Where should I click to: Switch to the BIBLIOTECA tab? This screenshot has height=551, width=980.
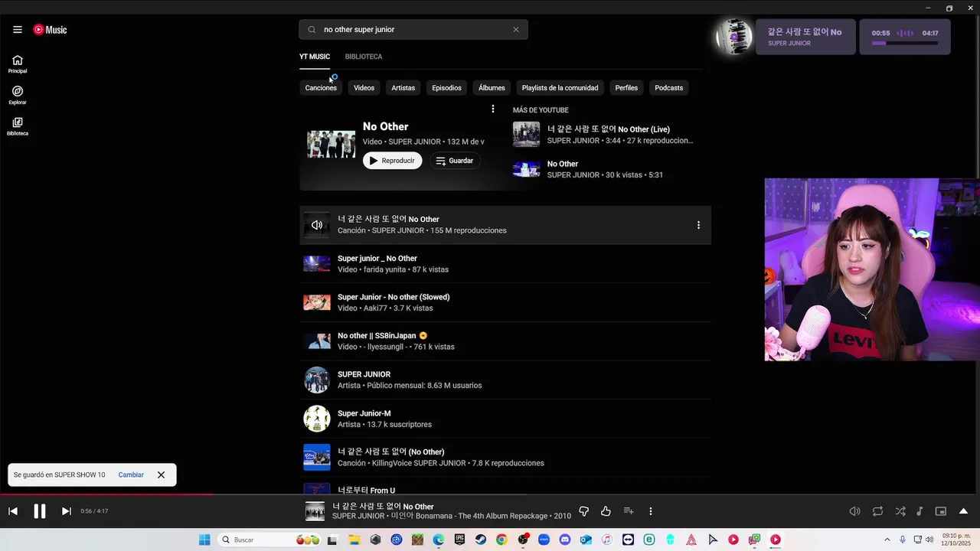click(x=364, y=57)
